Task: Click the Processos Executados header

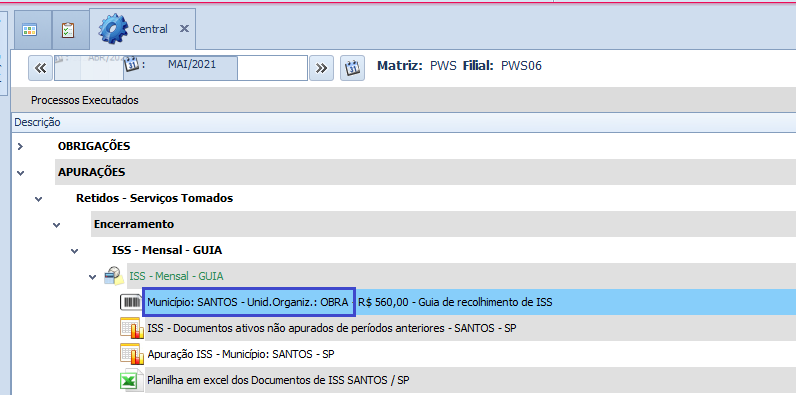Action: (85, 100)
